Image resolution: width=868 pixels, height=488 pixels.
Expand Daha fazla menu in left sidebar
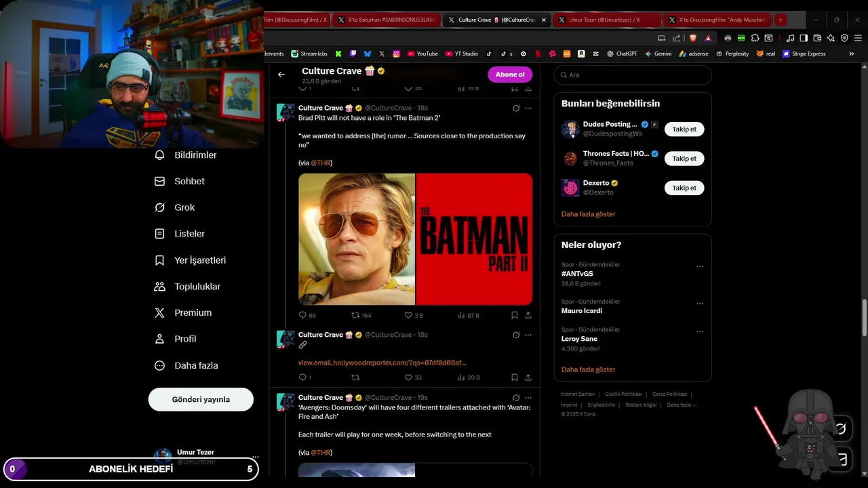pos(186,365)
